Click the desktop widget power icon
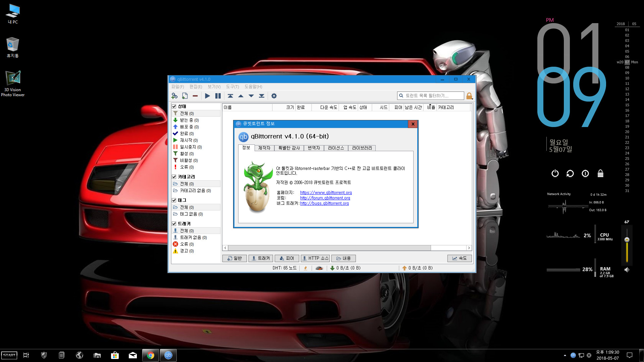This screenshot has width=644, height=362. coord(555,173)
